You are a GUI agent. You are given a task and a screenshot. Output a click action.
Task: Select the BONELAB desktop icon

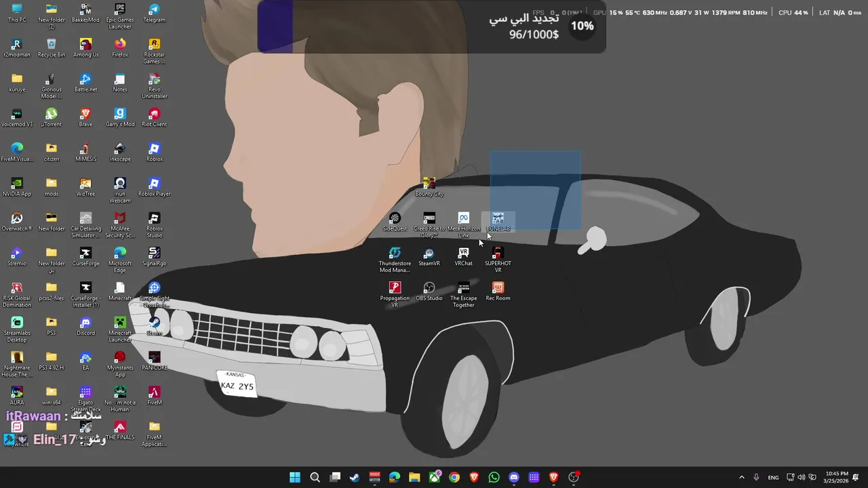tap(498, 222)
